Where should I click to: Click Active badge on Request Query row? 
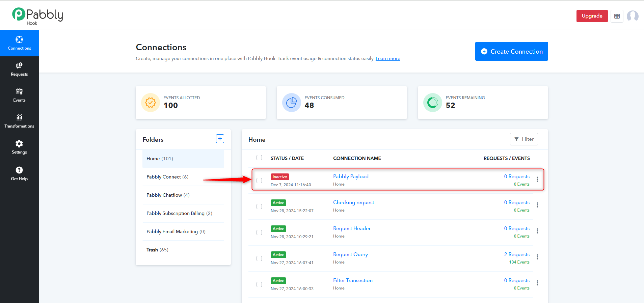coord(278,255)
